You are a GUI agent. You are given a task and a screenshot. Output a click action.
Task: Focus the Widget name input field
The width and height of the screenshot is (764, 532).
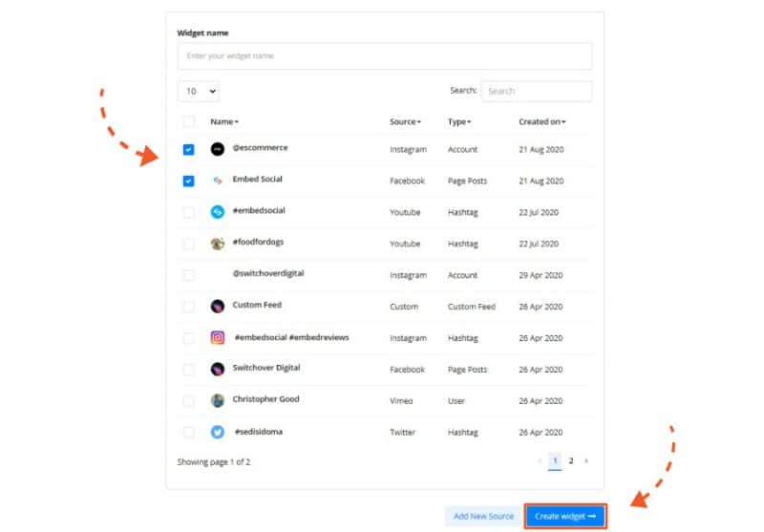click(385, 56)
